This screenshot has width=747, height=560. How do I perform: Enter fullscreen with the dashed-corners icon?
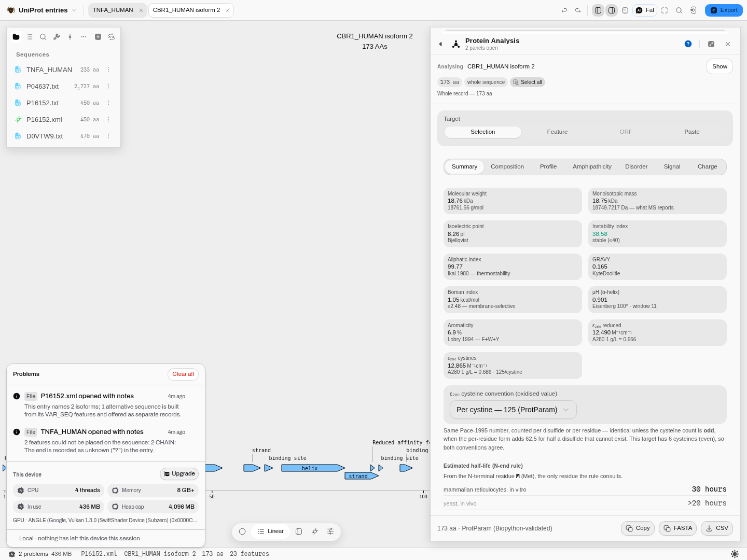(x=665, y=10)
